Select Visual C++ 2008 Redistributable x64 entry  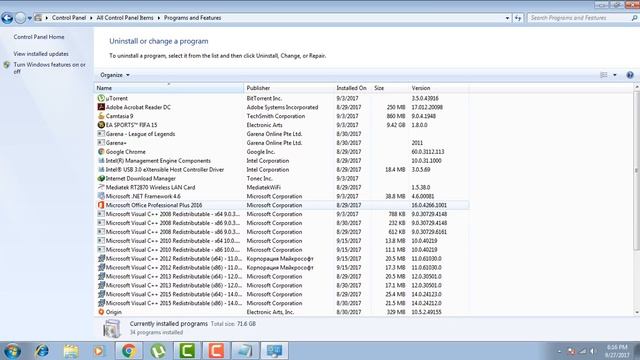(x=282, y=214)
